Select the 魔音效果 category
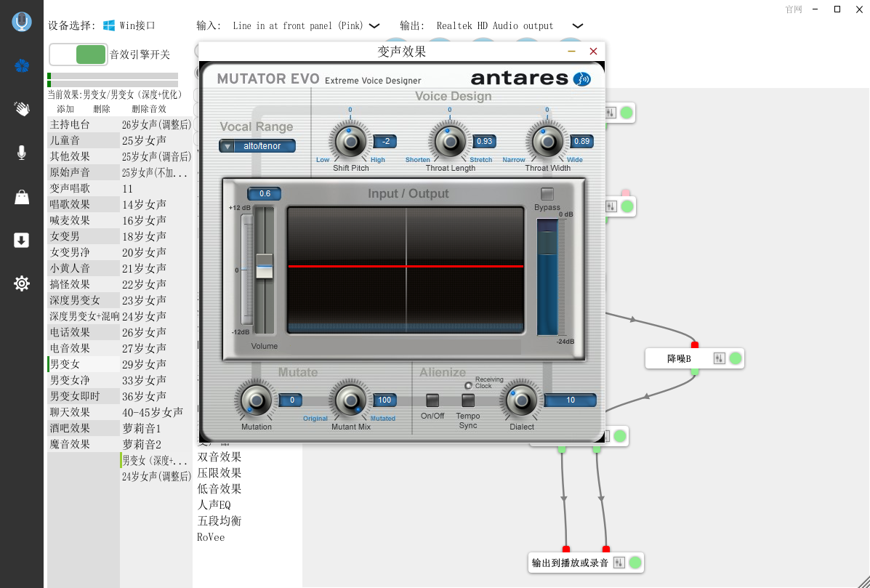Viewport: 870px width, 588px height. tap(84, 444)
